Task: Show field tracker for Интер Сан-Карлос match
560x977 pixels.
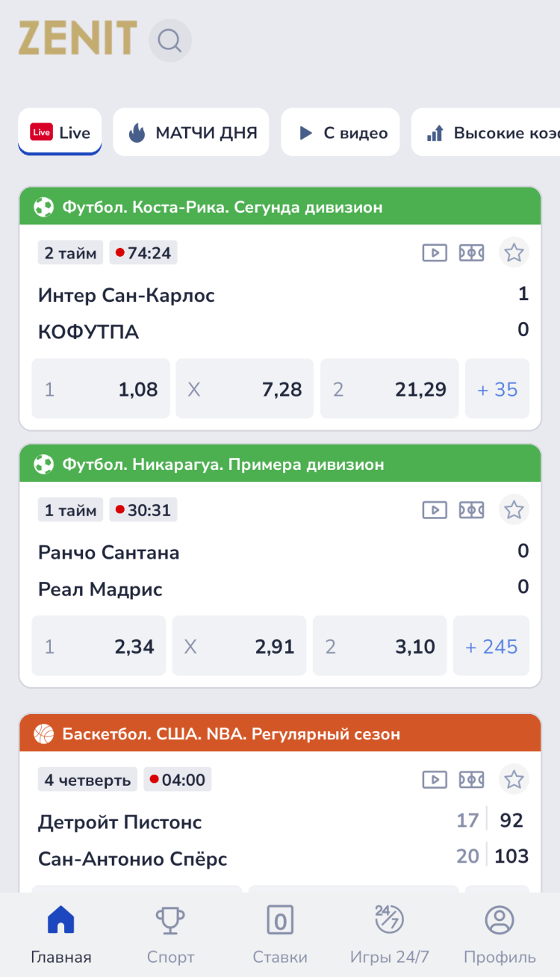Action: [x=471, y=253]
